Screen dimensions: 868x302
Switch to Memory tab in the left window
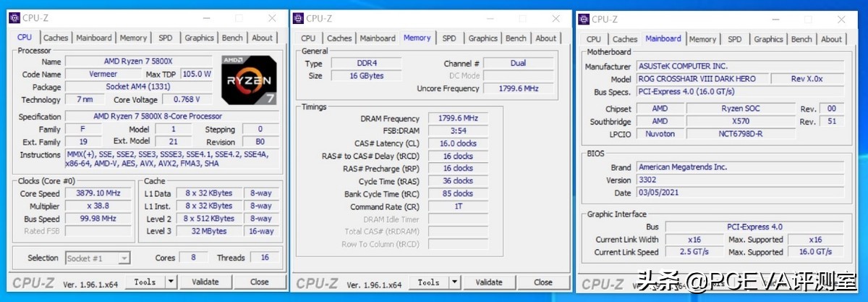pos(133,38)
